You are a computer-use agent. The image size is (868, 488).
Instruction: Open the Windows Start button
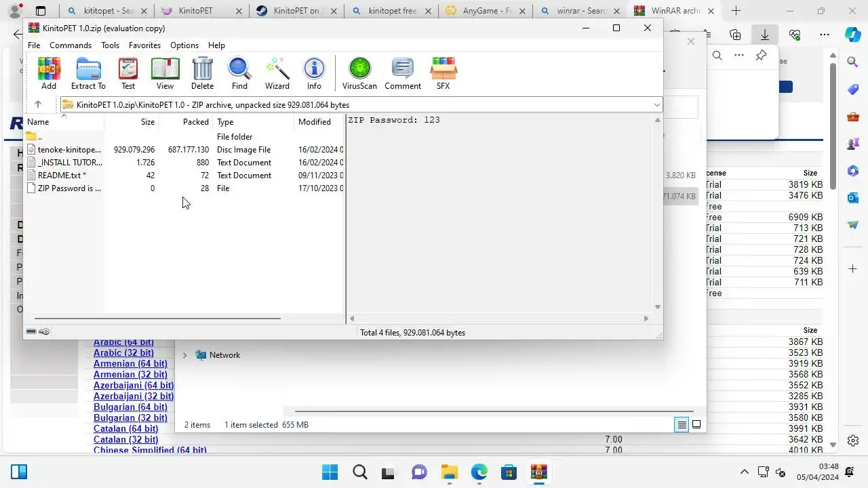click(330, 472)
